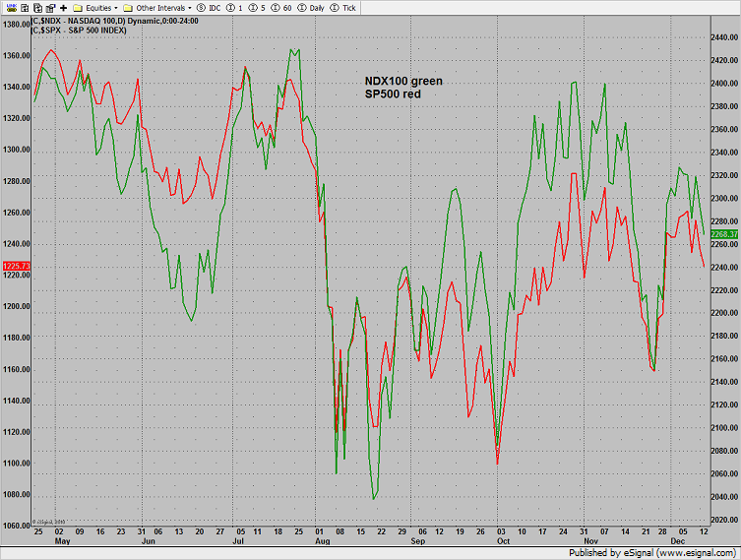Viewport: 741px width, 560px height.
Task: Click the 'SP500 red' annotation text
Action: (393, 94)
